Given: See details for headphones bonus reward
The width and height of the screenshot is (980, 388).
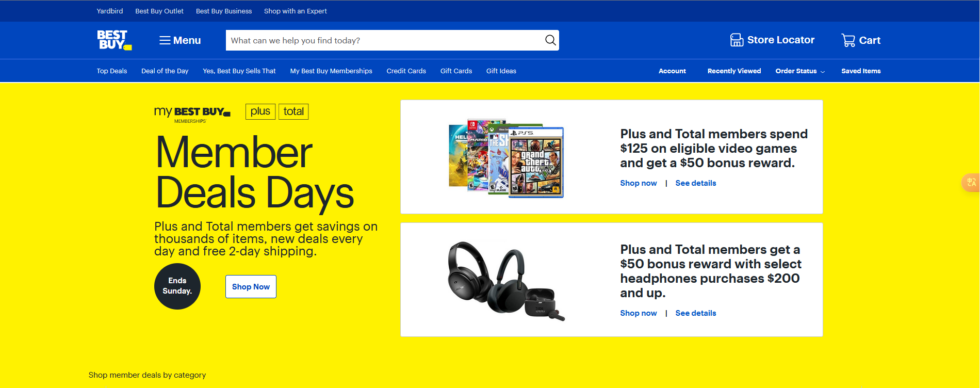Looking at the screenshot, I should click(696, 313).
